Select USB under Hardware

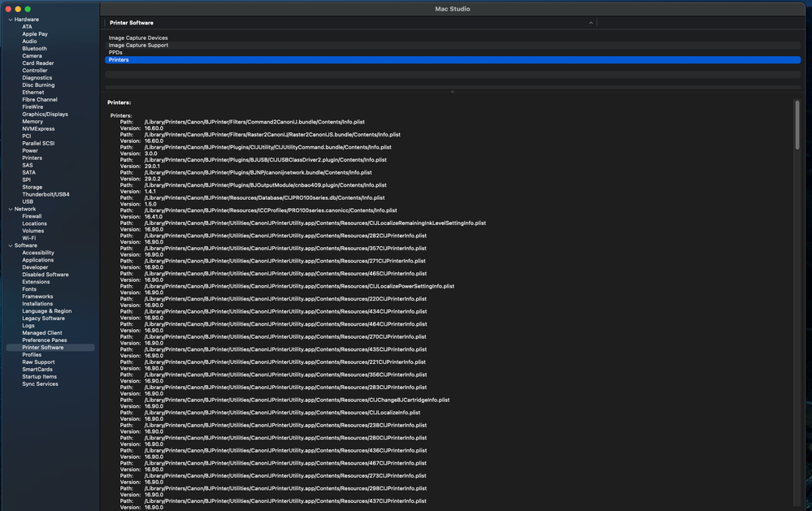(28, 201)
